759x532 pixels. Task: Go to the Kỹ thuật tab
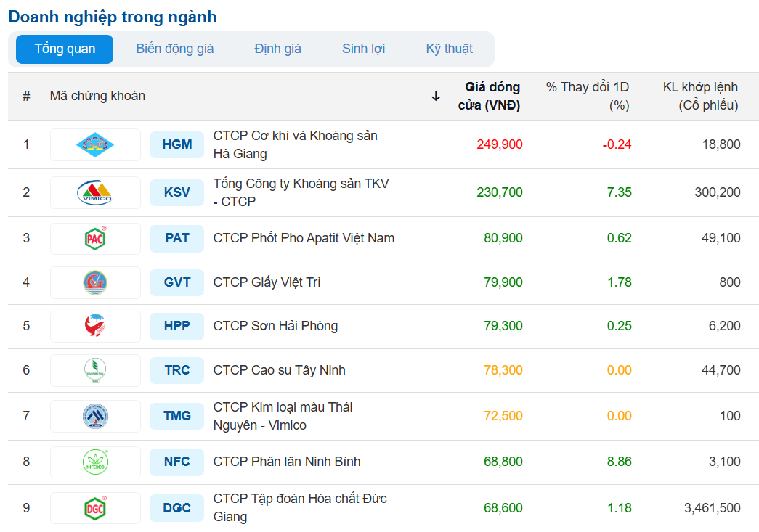click(449, 49)
